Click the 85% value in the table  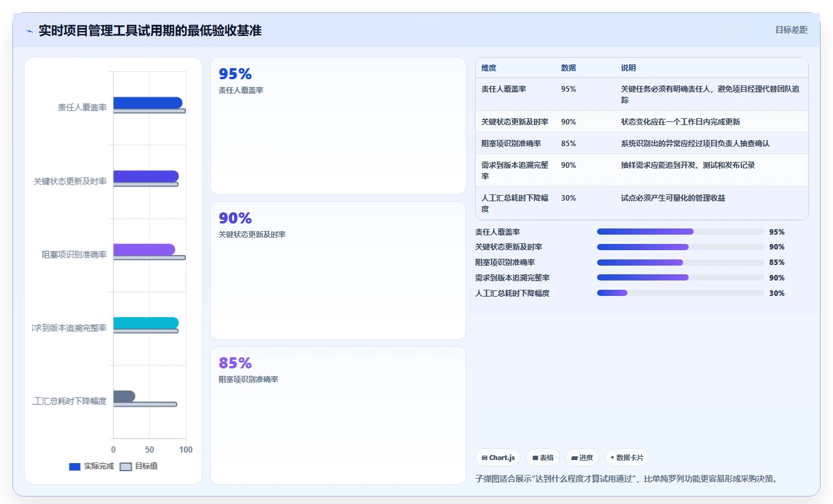point(569,144)
